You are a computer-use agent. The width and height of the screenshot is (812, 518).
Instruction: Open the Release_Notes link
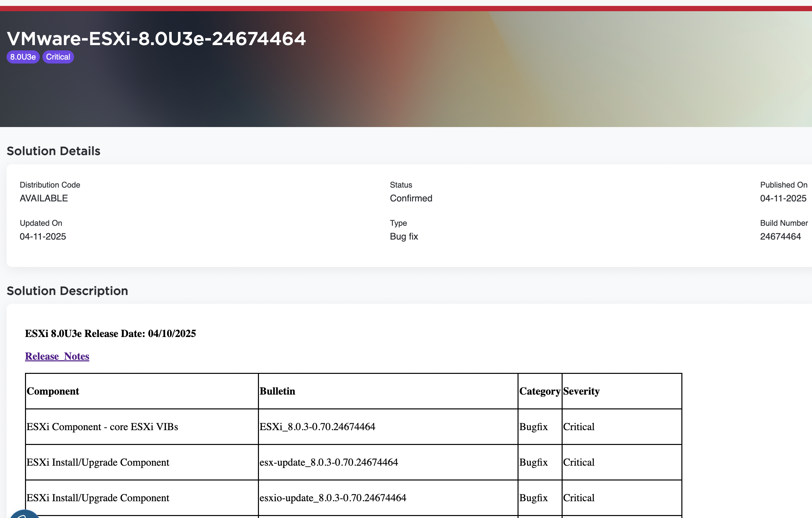click(57, 356)
